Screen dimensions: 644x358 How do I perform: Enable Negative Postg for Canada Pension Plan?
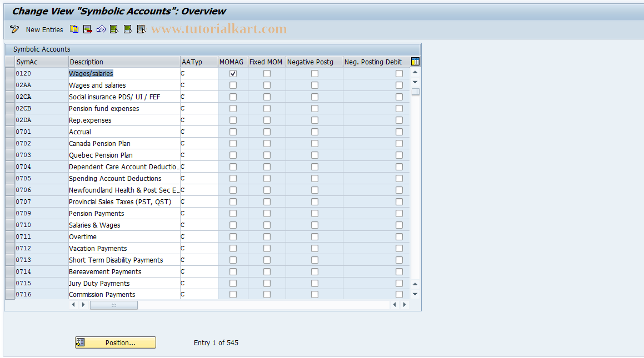point(314,144)
